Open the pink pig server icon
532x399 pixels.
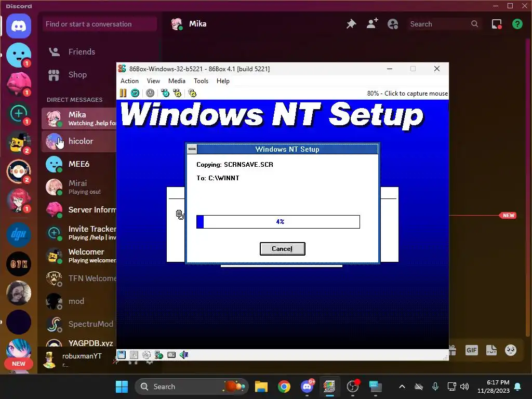[x=19, y=84]
